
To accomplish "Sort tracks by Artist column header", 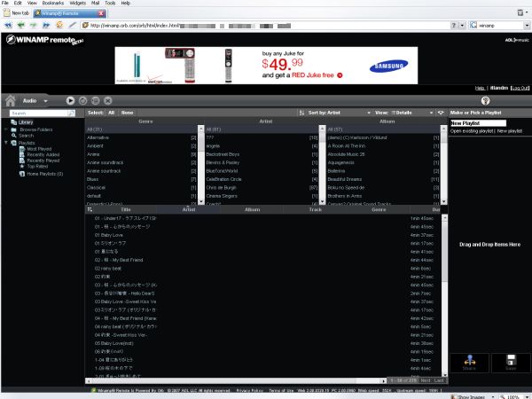I will 189,209.
